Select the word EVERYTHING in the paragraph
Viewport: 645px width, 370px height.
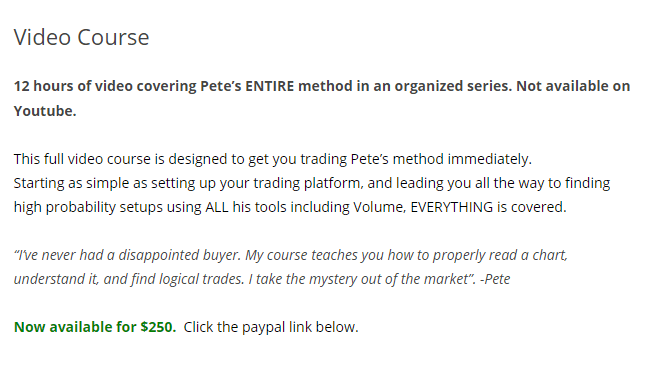point(452,207)
